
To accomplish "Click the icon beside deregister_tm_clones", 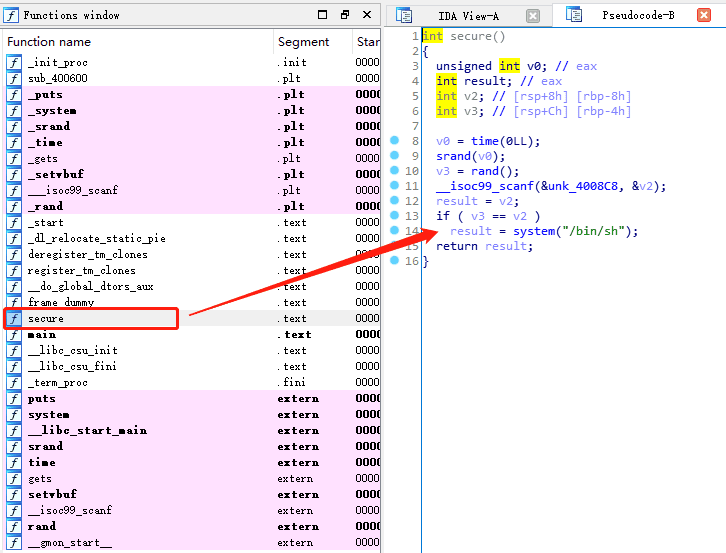I will tap(14, 254).
